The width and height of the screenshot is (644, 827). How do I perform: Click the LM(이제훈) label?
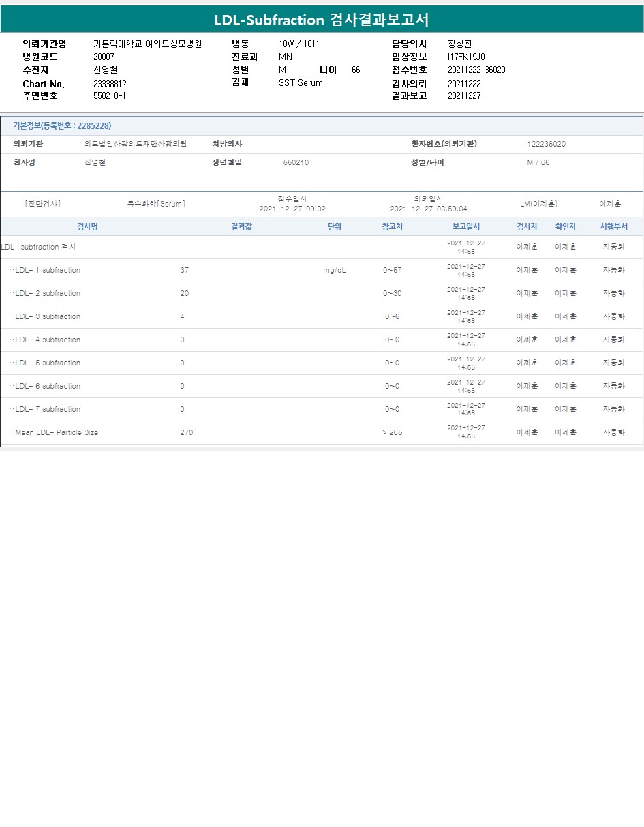539,204
